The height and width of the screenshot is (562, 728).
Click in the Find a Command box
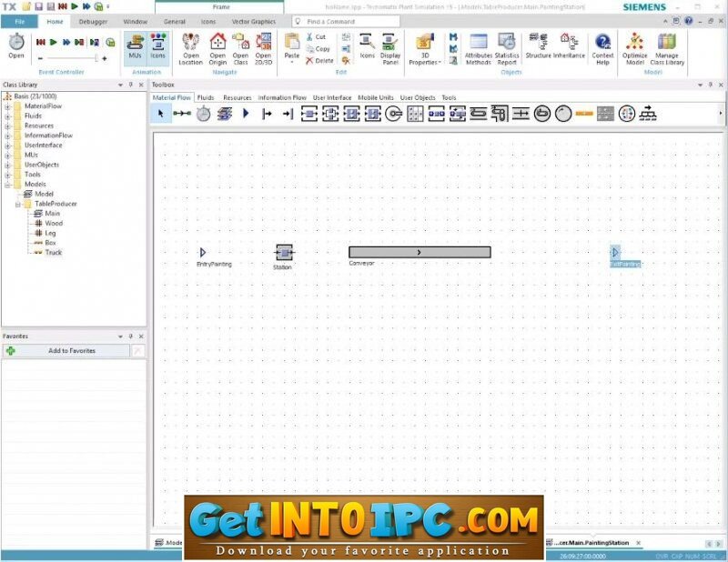click(x=346, y=21)
